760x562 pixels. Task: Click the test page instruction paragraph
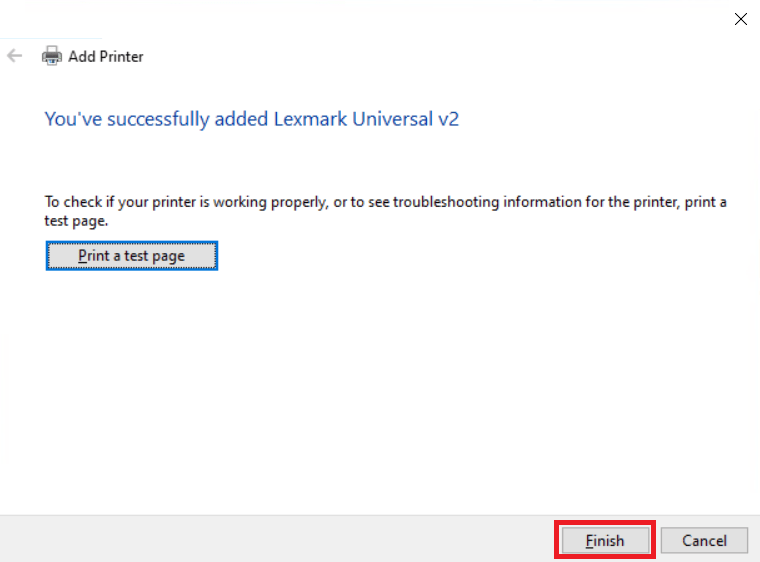pos(385,211)
